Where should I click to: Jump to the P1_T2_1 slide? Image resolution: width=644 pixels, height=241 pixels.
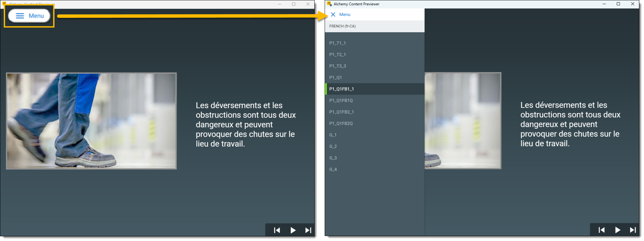point(337,55)
